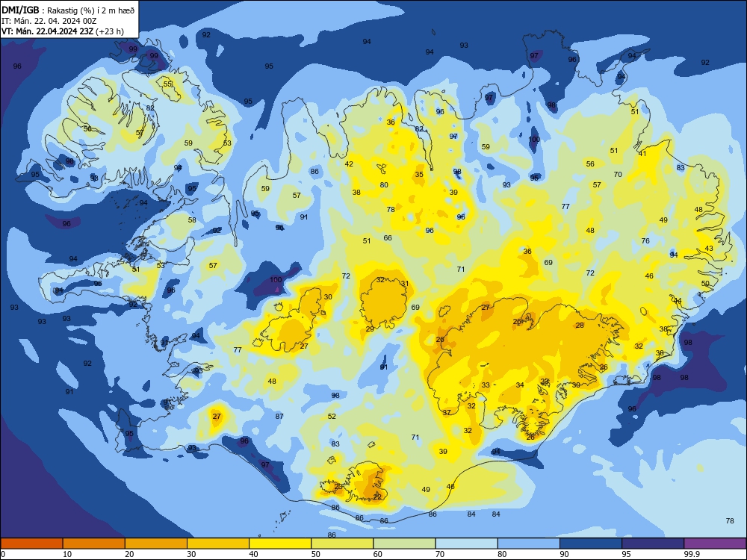Select the 95–99.9 legend color band
This screenshot has width=747, height=560.
(x=653, y=544)
